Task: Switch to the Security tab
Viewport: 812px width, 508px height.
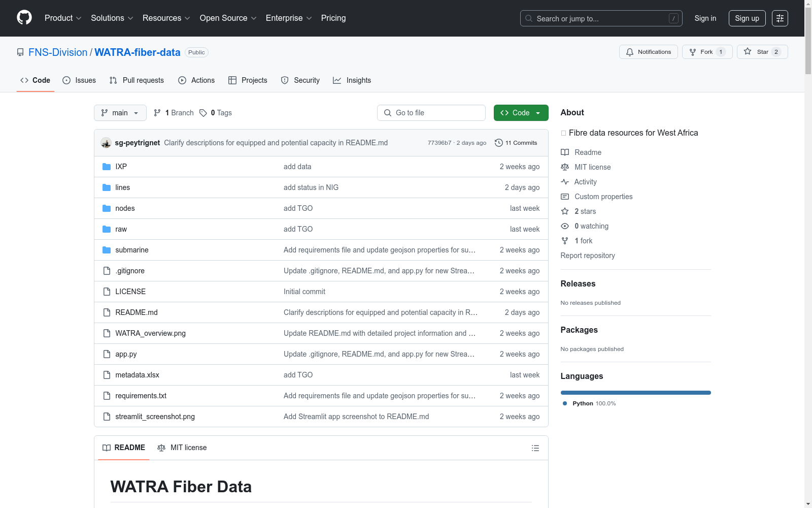Action: click(x=300, y=80)
